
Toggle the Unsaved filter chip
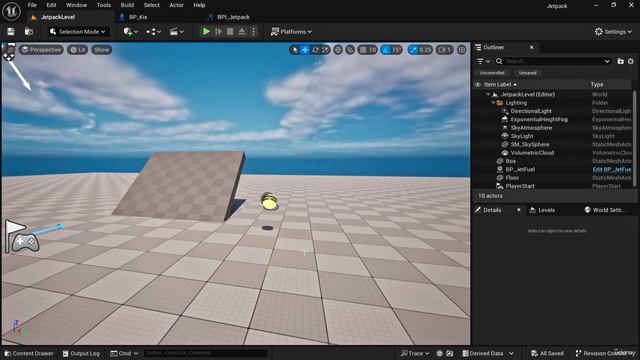click(x=528, y=73)
